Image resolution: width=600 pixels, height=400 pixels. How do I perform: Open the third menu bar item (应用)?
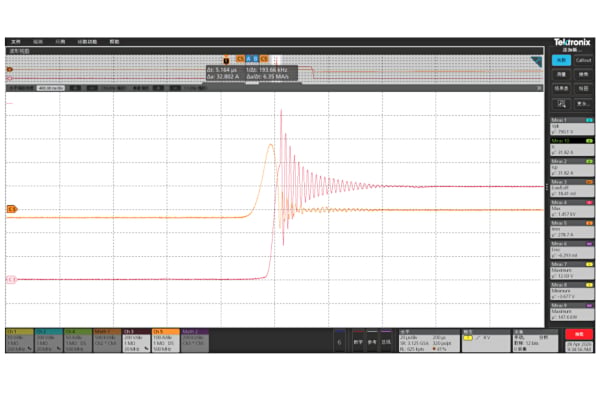pos(60,42)
